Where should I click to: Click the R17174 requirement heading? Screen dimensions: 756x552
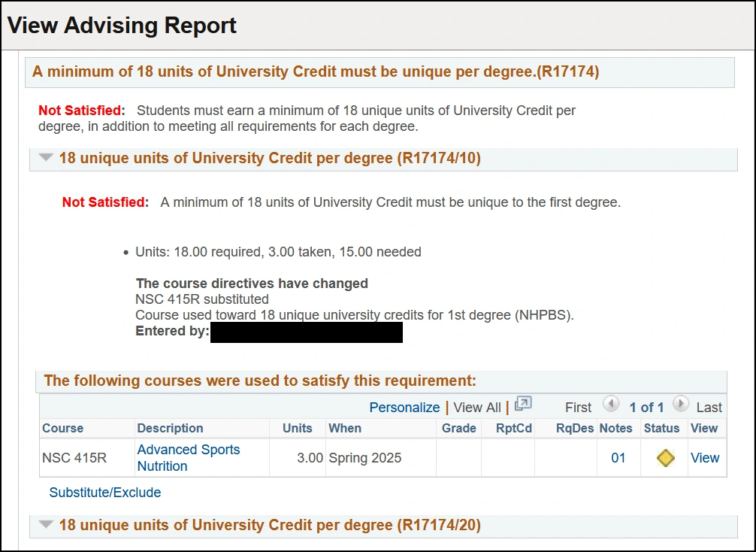pyautogui.click(x=316, y=72)
